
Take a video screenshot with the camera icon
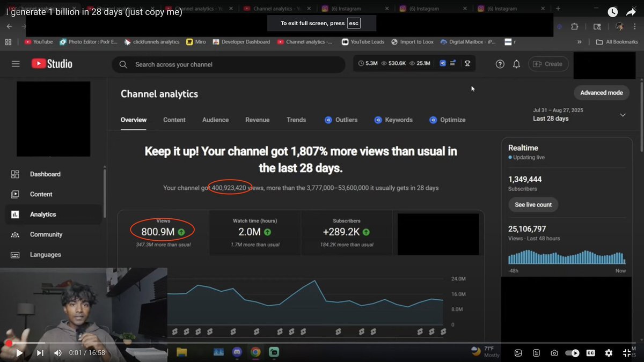pos(554,353)
